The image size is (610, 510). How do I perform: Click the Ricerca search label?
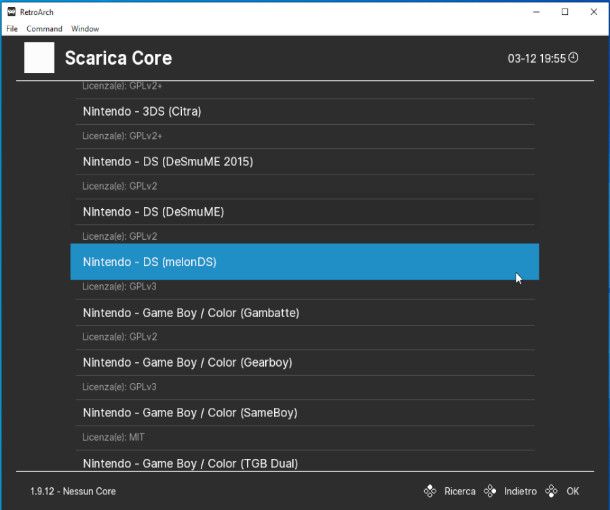460,491
